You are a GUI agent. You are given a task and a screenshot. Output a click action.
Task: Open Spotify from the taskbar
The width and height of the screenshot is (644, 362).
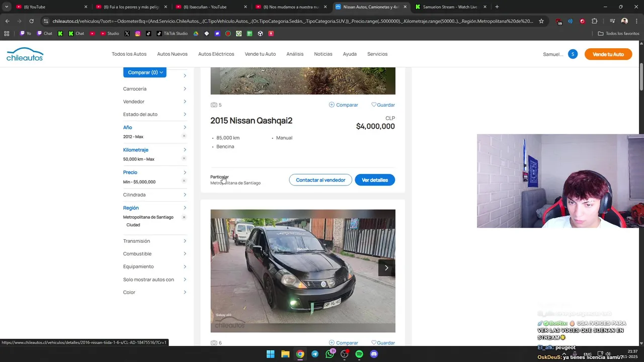(x=359, y=354)
